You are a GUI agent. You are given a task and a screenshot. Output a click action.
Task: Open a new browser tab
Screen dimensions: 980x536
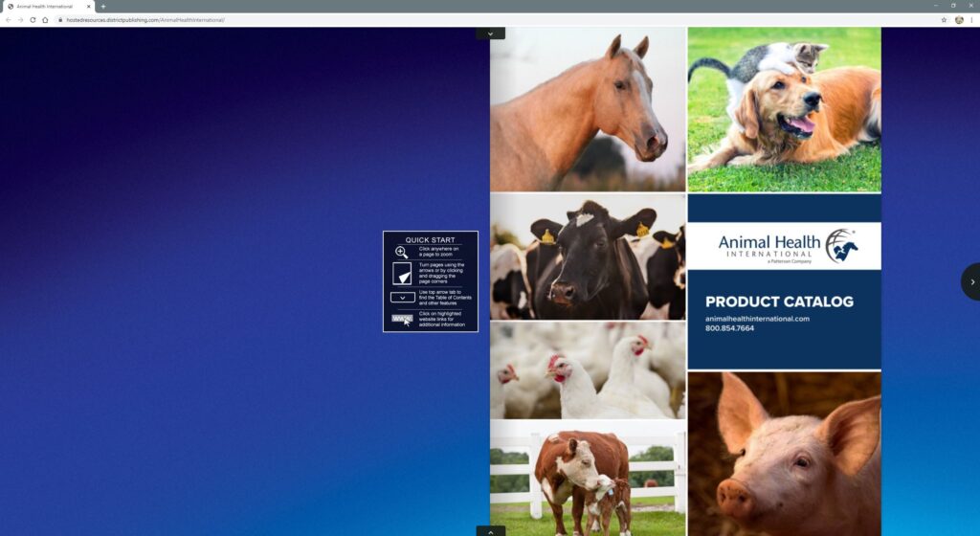point(103,7)
